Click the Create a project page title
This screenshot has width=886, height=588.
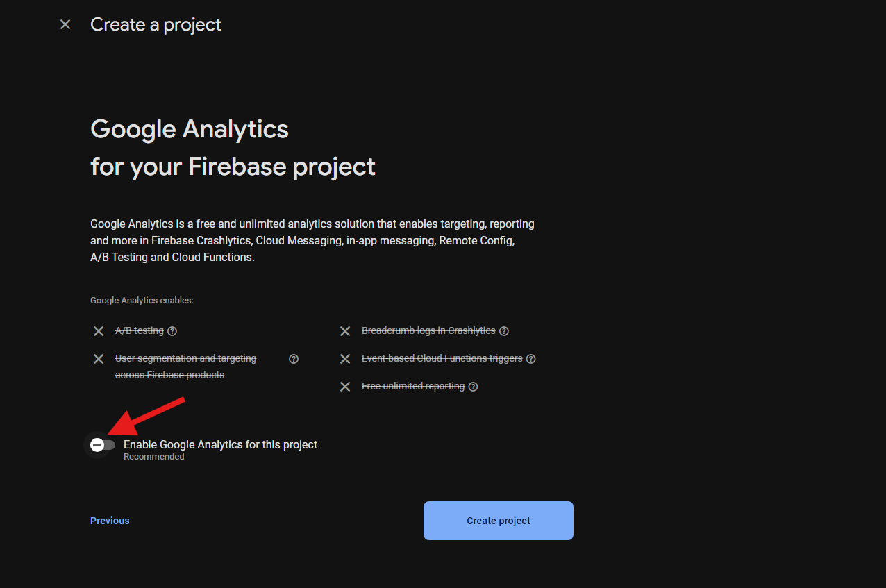pos(156,24)
